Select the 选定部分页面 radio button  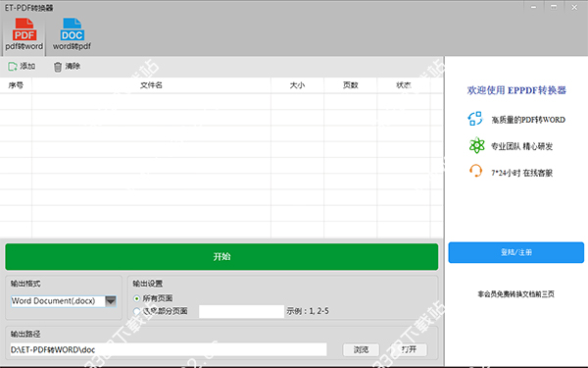136,311
